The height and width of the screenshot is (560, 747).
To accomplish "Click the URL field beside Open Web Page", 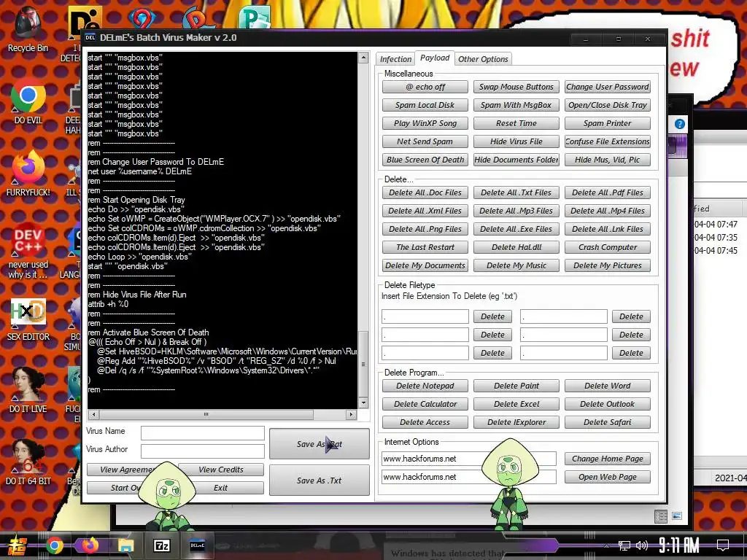I will (469, 477).
